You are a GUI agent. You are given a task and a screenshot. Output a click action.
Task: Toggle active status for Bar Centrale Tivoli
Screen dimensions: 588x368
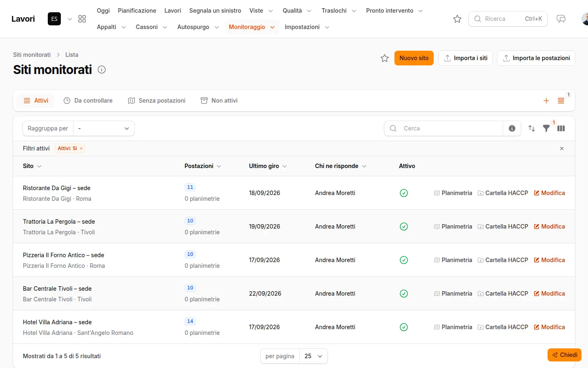[x=404, y=294]
